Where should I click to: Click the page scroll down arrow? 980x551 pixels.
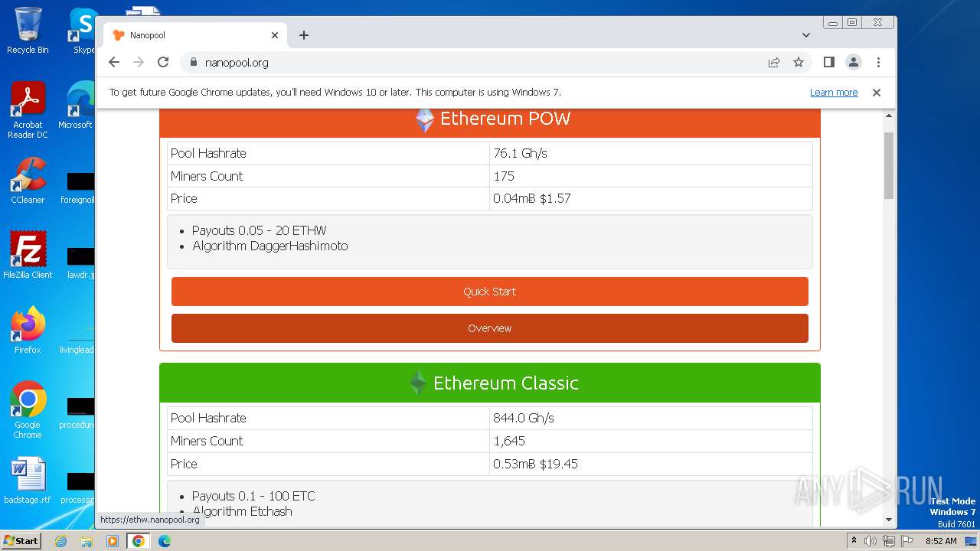pyautogui.click(x=889, y=520)
